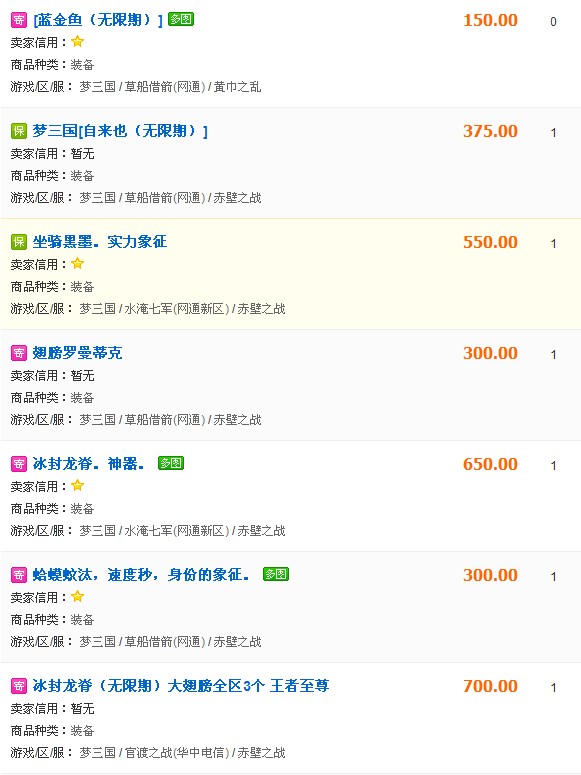Screen dimensions: 581x775
Task: Click the 多图 tag next to 冰封龙脊。神器。
Action: 171,463
